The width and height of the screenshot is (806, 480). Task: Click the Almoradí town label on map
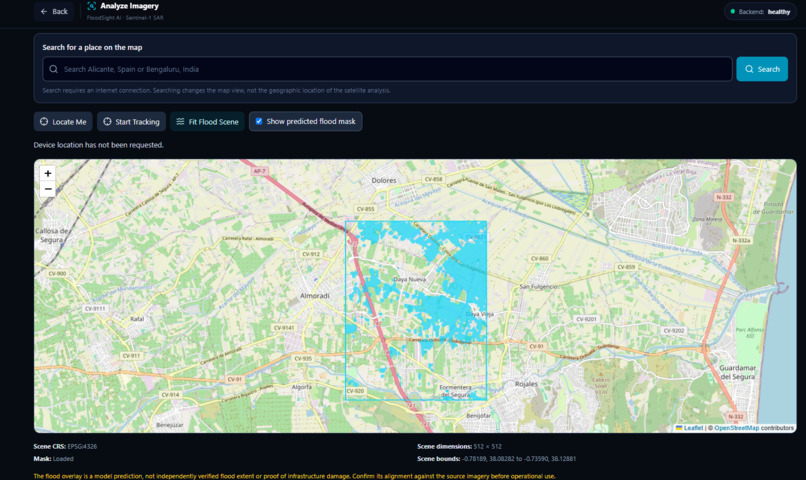click(x=315, y=296)
